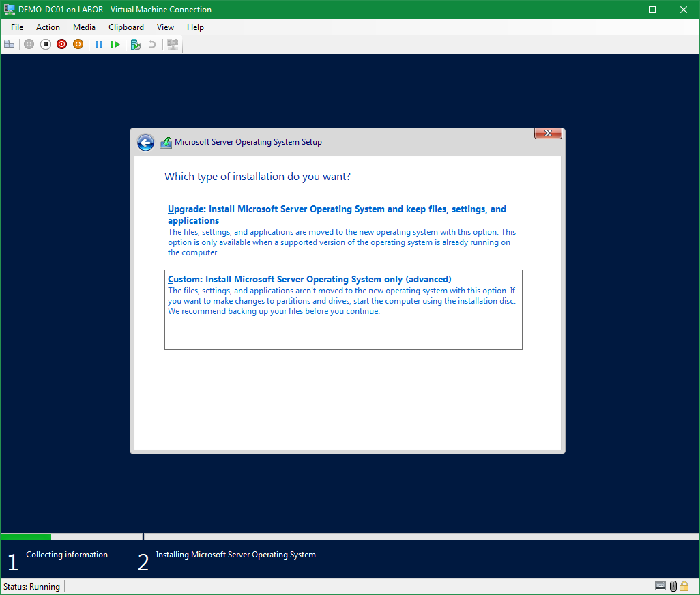Click the orange Save state icon

coord(78,44)
